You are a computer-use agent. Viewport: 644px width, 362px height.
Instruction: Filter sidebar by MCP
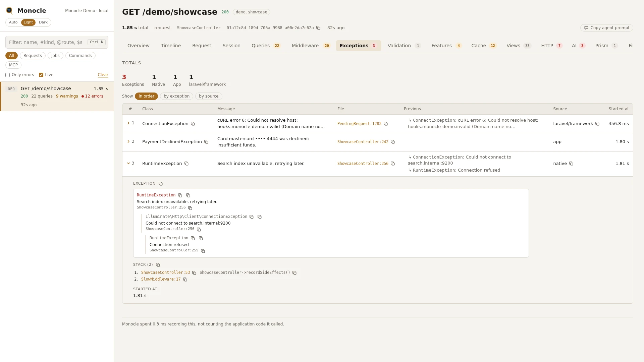click(13, 65)
